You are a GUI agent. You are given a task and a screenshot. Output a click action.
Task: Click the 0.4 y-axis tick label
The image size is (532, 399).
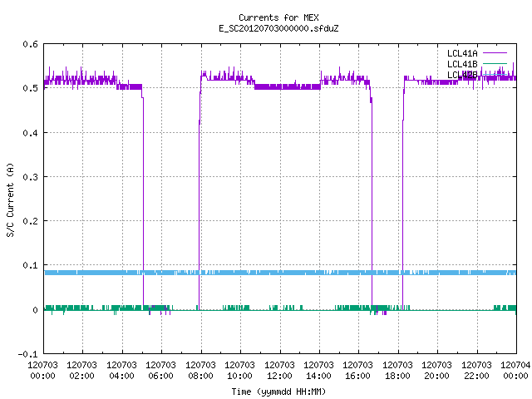pyautogui.click(x=30, y=133)
